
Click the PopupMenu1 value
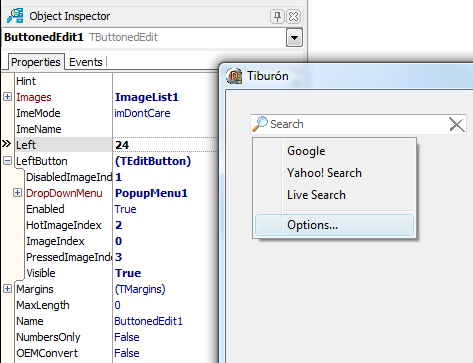tap(151, 193)
